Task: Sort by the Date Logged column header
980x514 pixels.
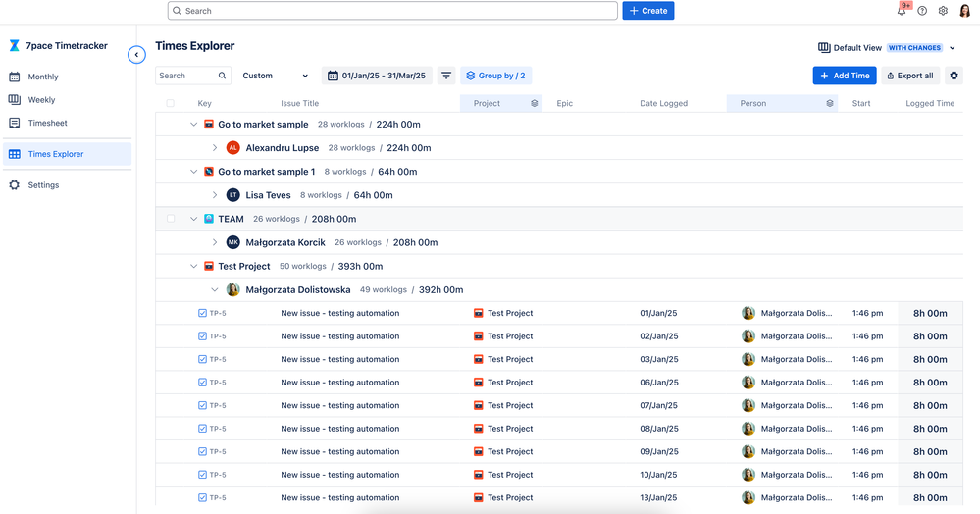Action: click(x=663, y=103)
